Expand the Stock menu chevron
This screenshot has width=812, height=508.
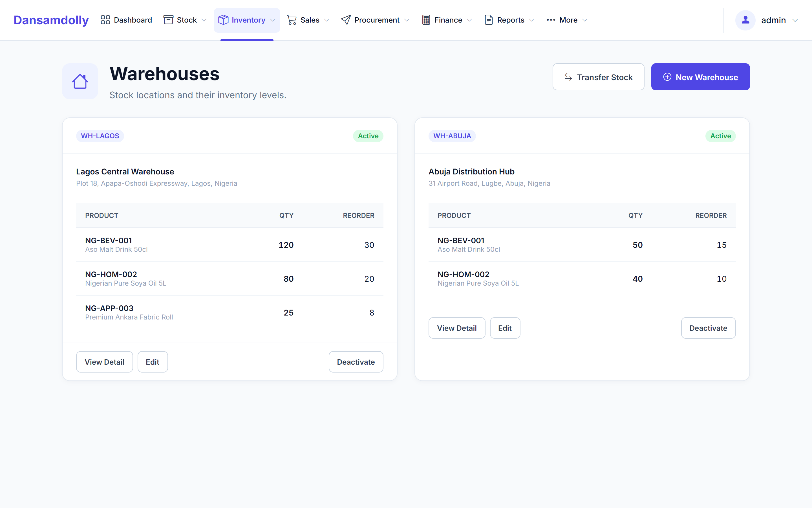pos(204,20)
